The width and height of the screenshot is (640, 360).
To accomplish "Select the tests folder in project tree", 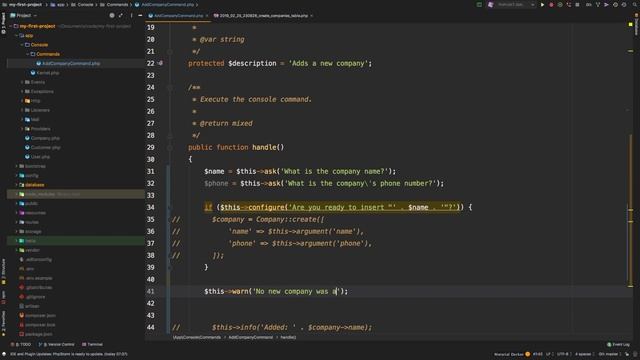I will (x=30, y=241).
